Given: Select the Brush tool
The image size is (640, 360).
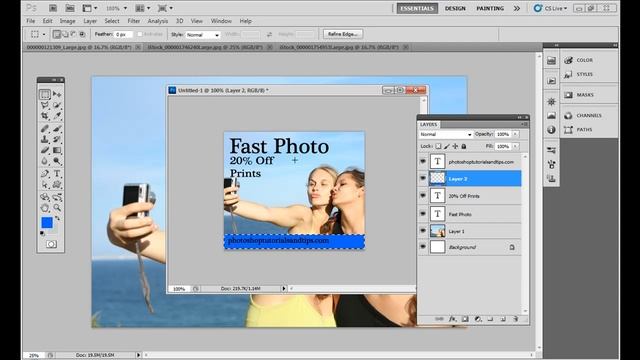Looking at the screenshot, I should coord(57,129).
